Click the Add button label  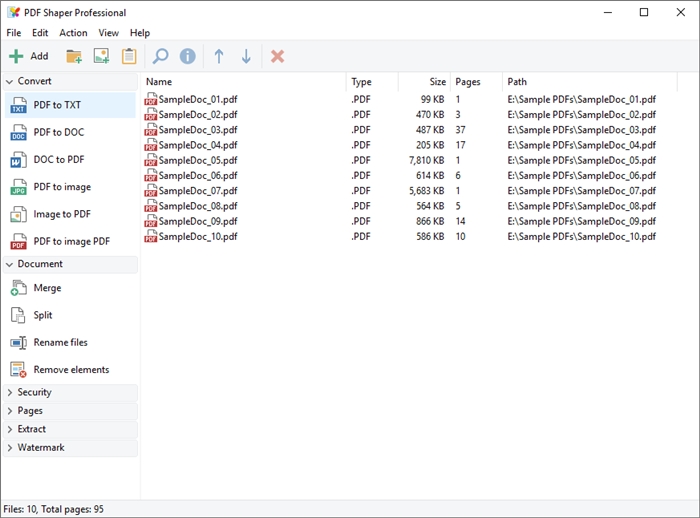pyautogui.click(x=39, y=56)
